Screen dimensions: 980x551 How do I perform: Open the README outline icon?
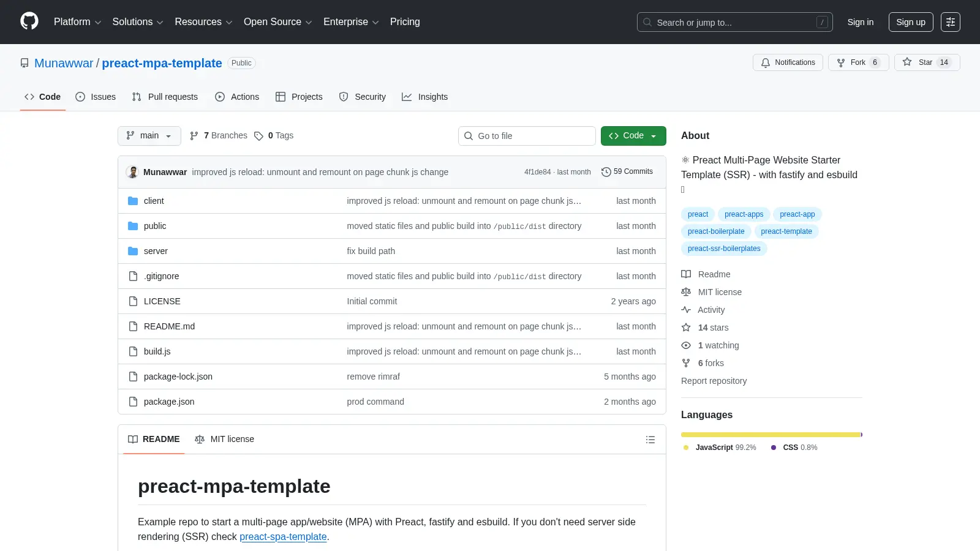[x=650, y=440]
